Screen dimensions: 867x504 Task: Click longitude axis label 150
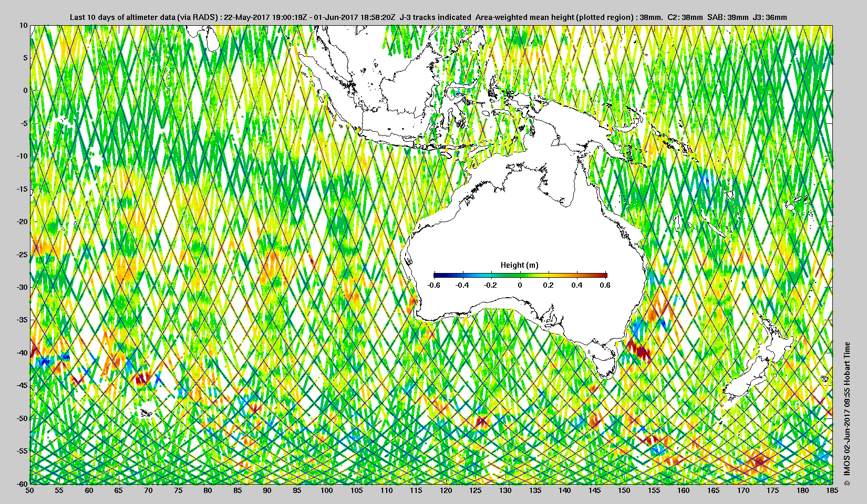click(624, 490)
